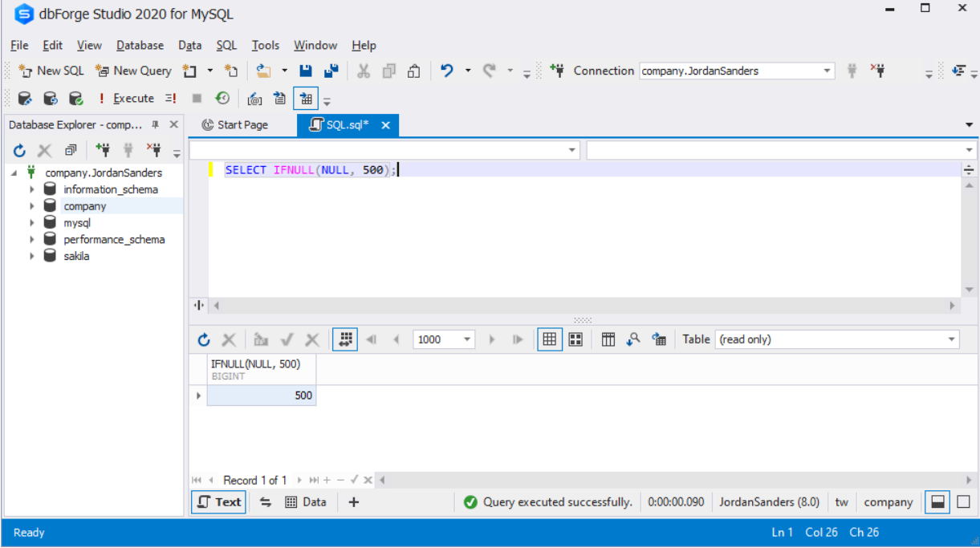The width and height of the screenshot is (980, 548).
Task: Click the SQL editor horizontal scrollbar
Action: coord(584,306)
